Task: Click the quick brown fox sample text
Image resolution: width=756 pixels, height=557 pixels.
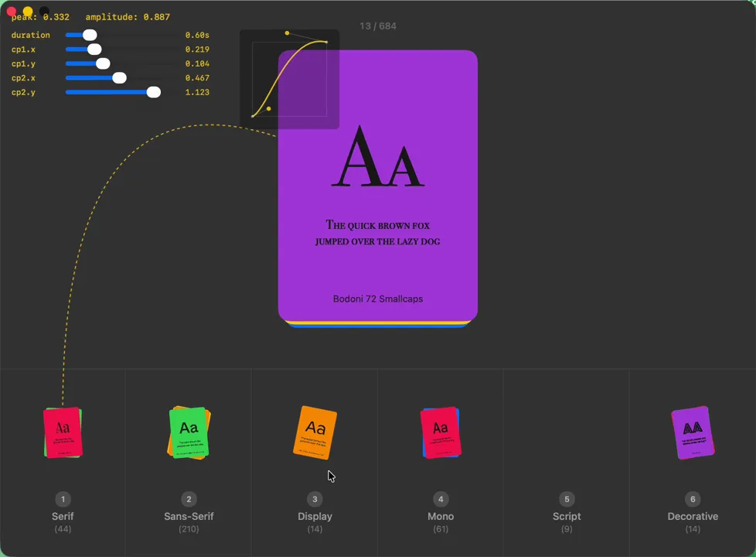Action: 378,233
